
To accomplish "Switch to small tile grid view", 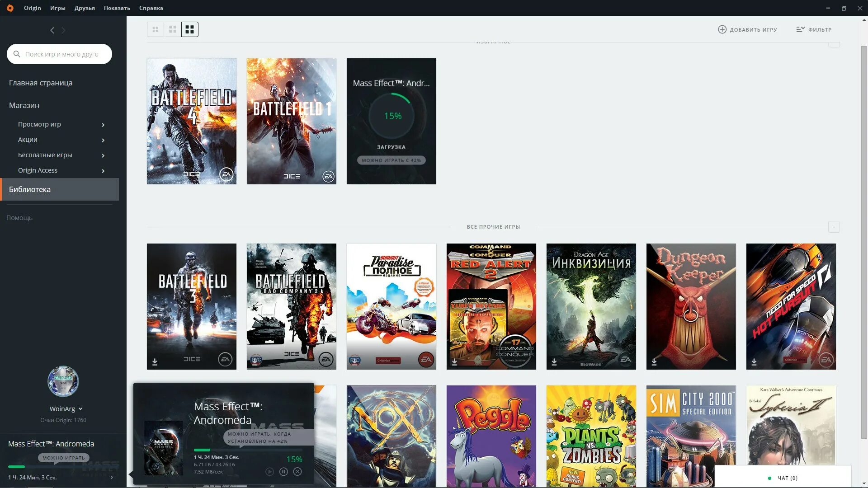I will click(155, 29).
